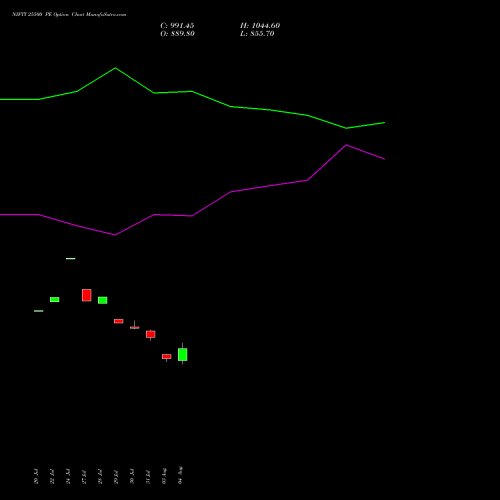
Task: Click the 04 Aug date label
Action: [180, 475]
